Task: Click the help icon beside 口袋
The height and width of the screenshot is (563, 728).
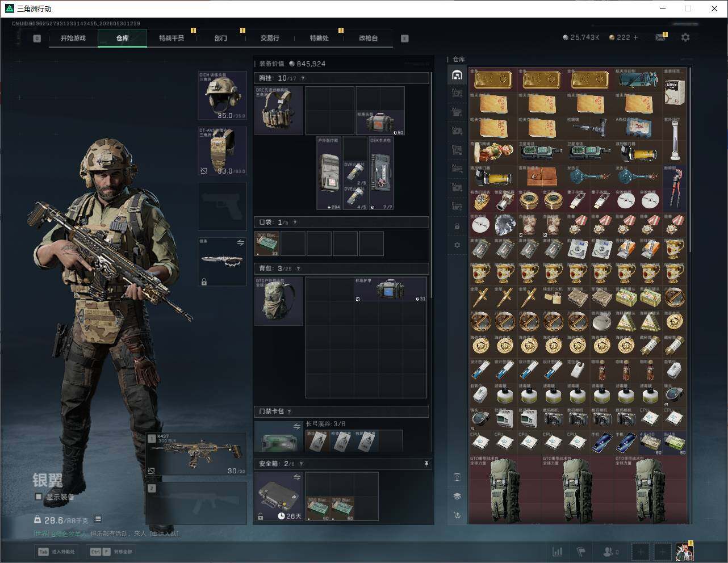Action: [x=295, y=222]
